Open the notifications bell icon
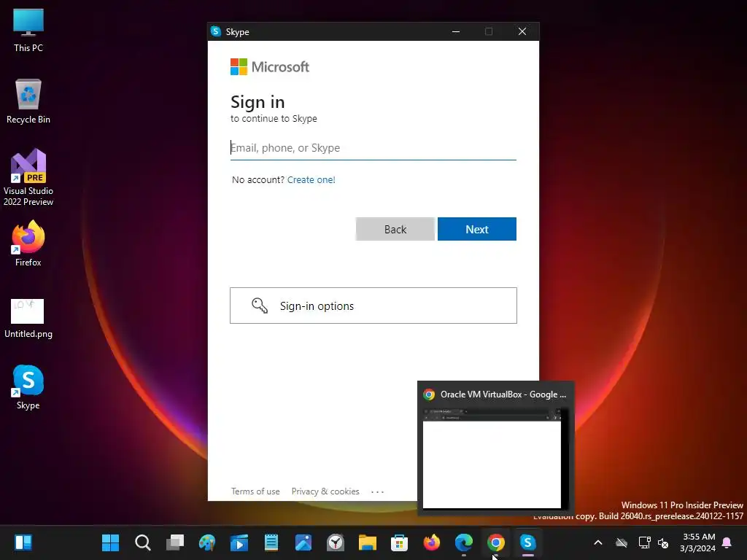The height and width of the screenshot is (560, 747). tap(727, 542)
